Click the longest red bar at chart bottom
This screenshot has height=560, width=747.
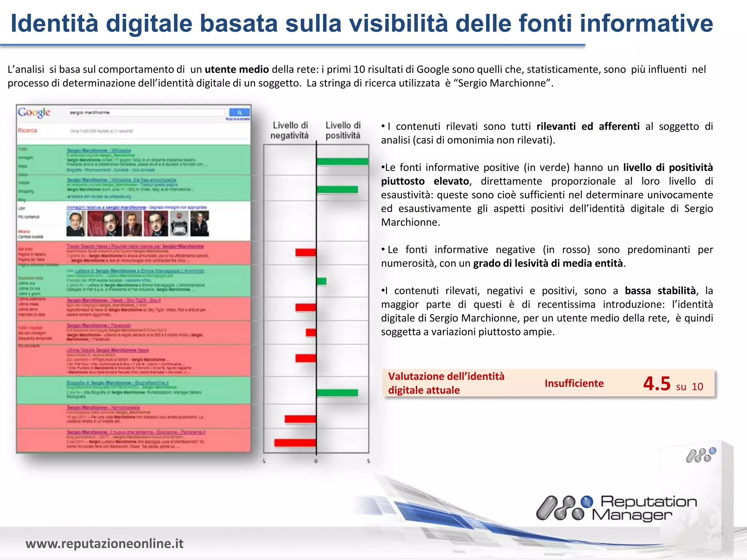[295, 442]
